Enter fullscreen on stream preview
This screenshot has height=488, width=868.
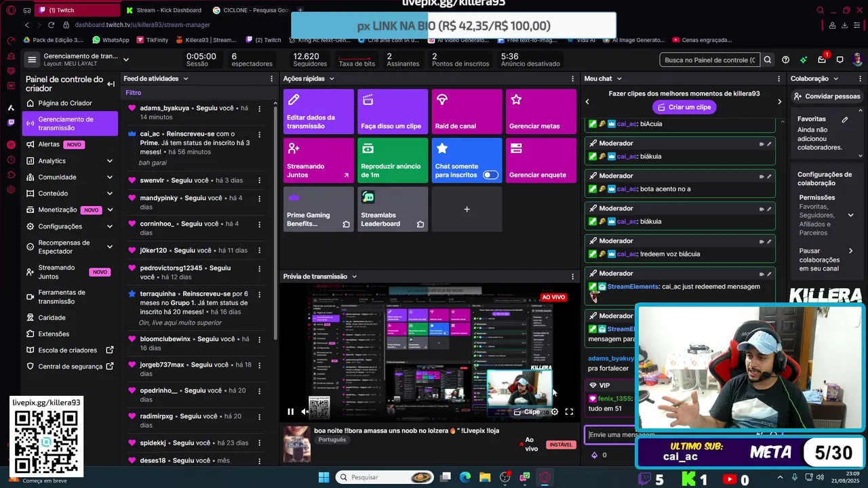tap(570, 411)
